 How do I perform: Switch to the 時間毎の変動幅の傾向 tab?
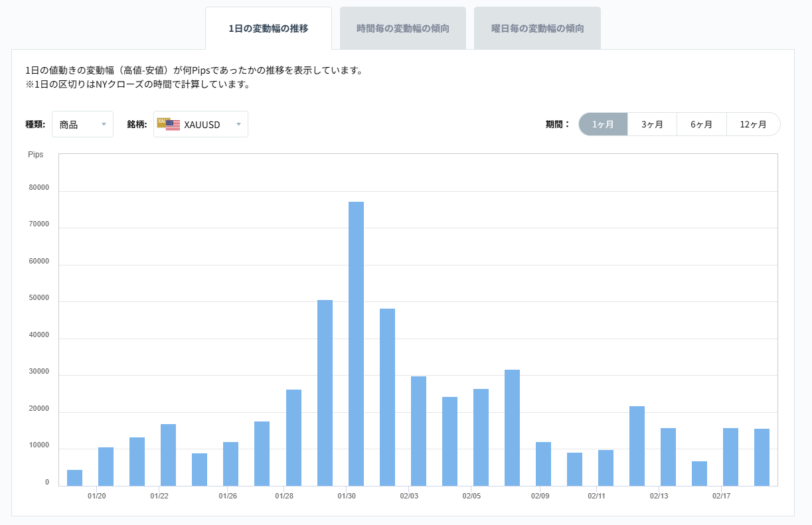coord(403,27)
